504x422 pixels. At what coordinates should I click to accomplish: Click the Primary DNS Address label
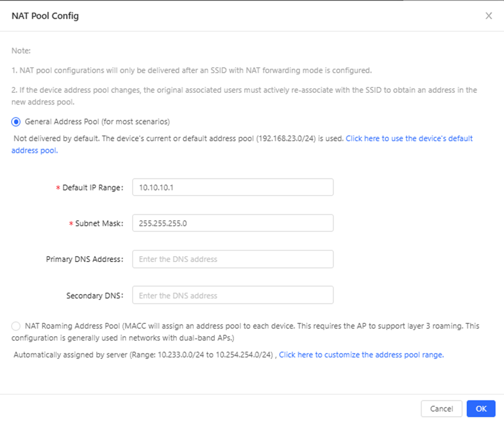tap(85, 259)
